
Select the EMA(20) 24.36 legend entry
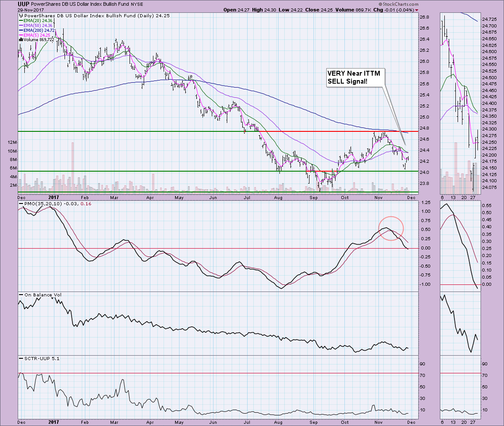click(x=38, y=21)
